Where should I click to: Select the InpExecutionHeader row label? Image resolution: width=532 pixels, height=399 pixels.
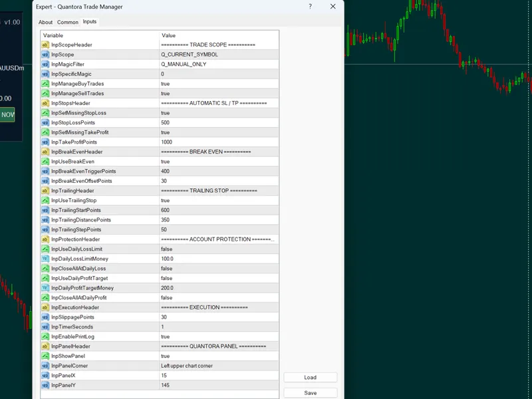click(x=75, y=307)
